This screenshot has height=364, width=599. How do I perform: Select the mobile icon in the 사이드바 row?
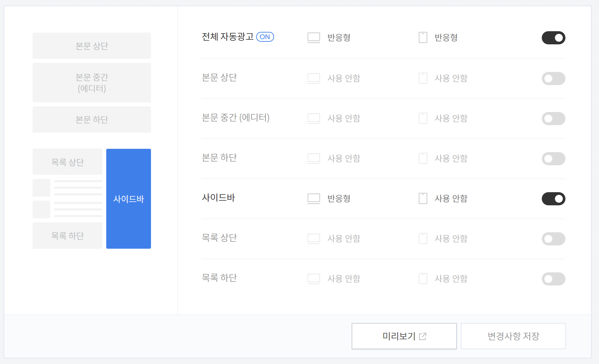(423, 198)
